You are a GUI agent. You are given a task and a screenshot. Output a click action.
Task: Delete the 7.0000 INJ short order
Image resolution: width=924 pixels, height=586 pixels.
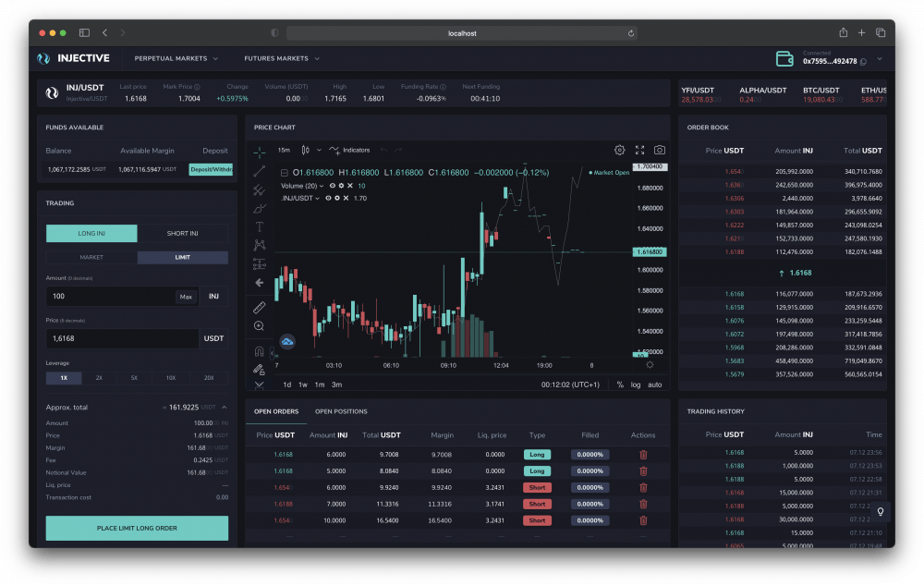[643, 504]
